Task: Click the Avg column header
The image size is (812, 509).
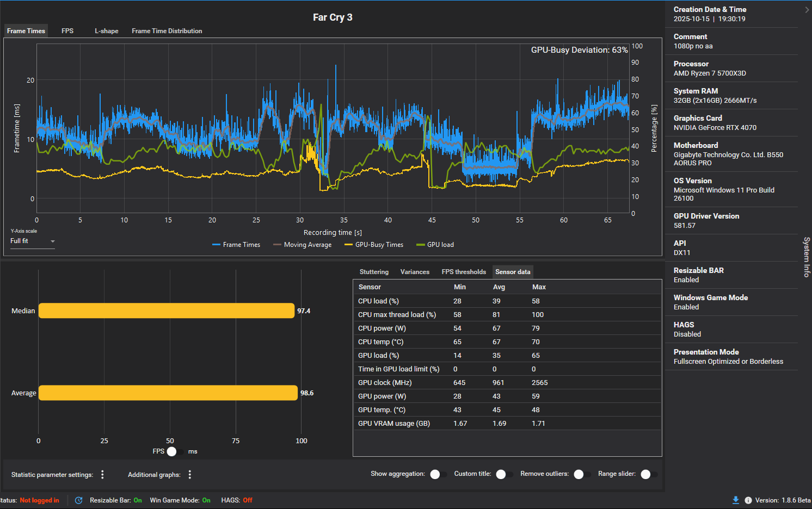Action: [x=499, y=287]
